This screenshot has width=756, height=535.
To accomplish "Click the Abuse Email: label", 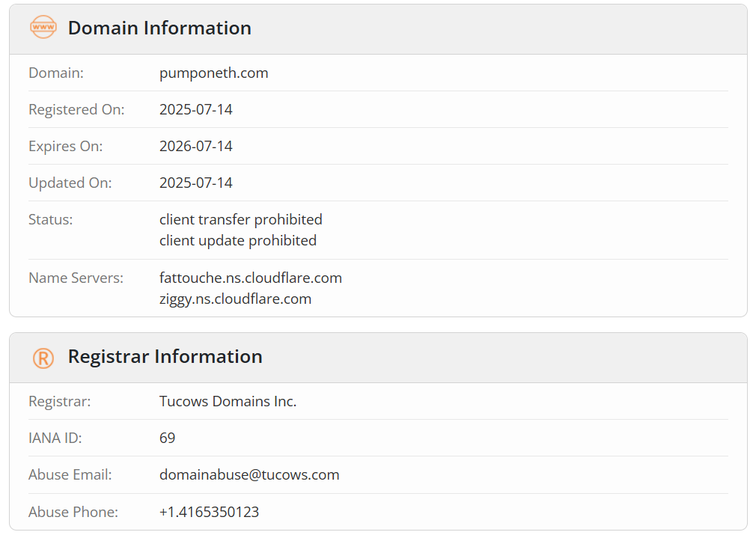I will coord(70,474).
